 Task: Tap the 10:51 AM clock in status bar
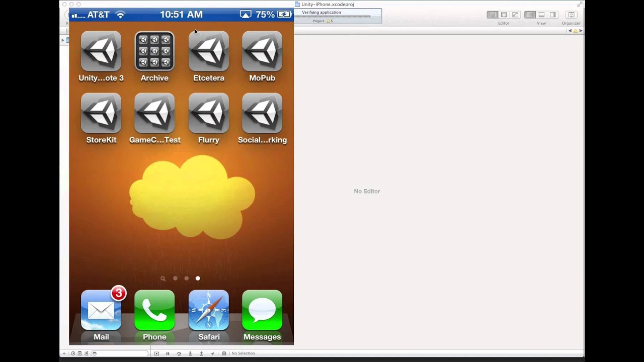[181, 15]
